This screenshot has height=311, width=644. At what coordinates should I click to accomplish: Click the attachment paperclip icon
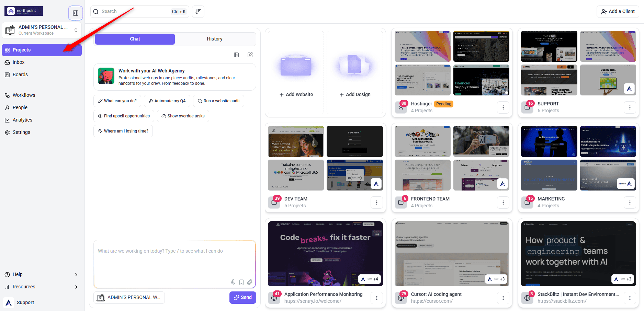pos(250,282)
